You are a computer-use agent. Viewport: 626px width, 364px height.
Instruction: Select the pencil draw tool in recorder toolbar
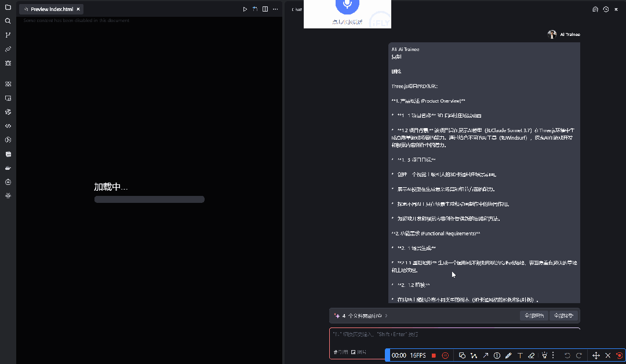click(508, 355)
